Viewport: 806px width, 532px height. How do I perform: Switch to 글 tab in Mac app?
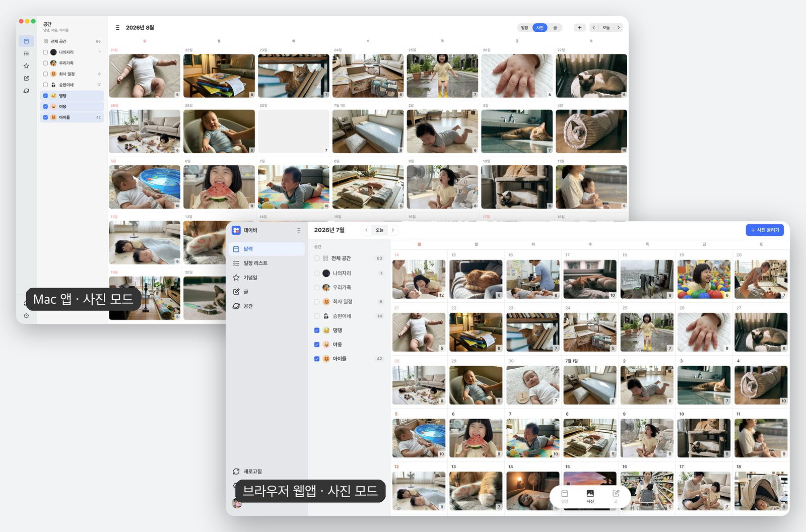click(x=555, y=28)
